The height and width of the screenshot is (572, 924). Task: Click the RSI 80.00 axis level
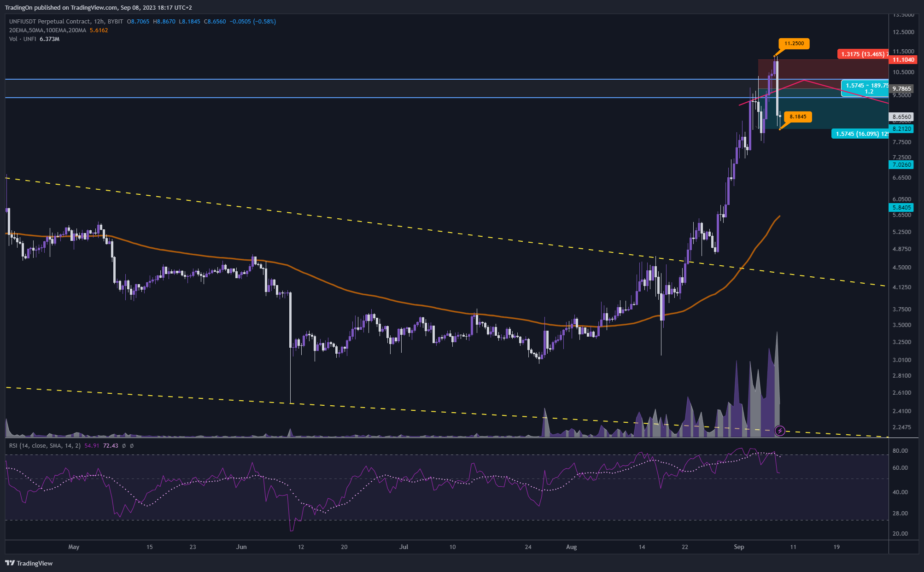[900, 450]
